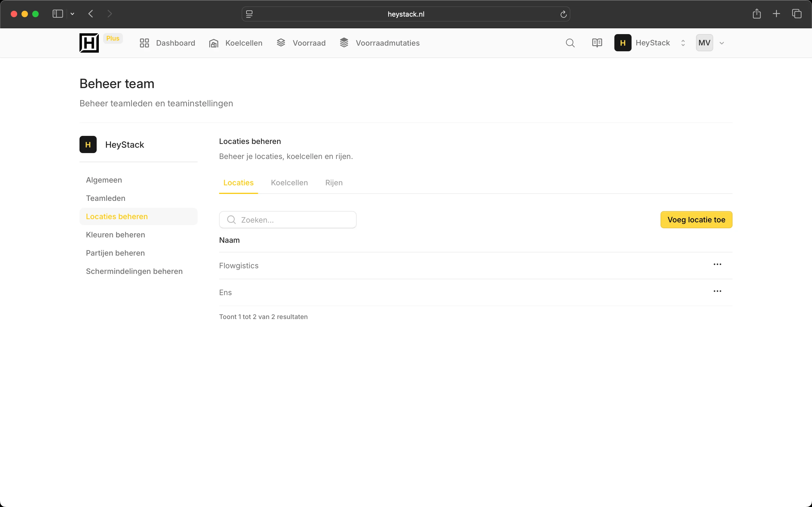Click the Voeg locatie toe button
The width and height of the screenshot is (812, 507).
click(x=696, y=220)
